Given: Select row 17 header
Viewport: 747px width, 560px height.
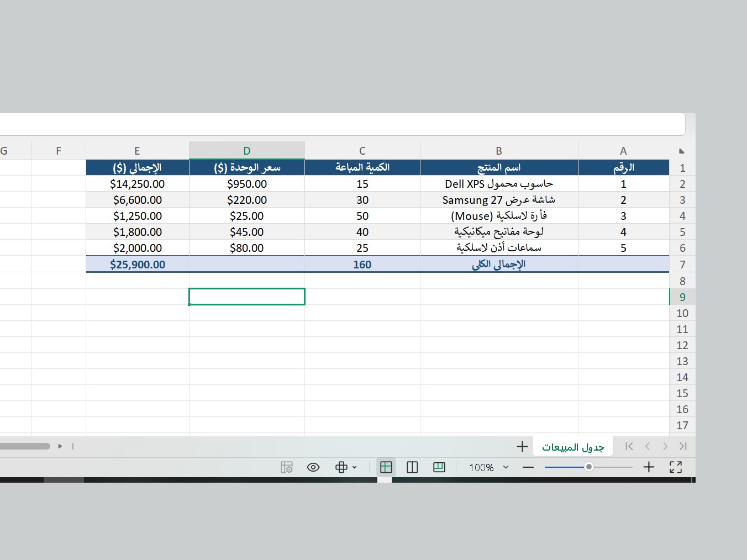Looking at the screenshot, I should 682,425.
